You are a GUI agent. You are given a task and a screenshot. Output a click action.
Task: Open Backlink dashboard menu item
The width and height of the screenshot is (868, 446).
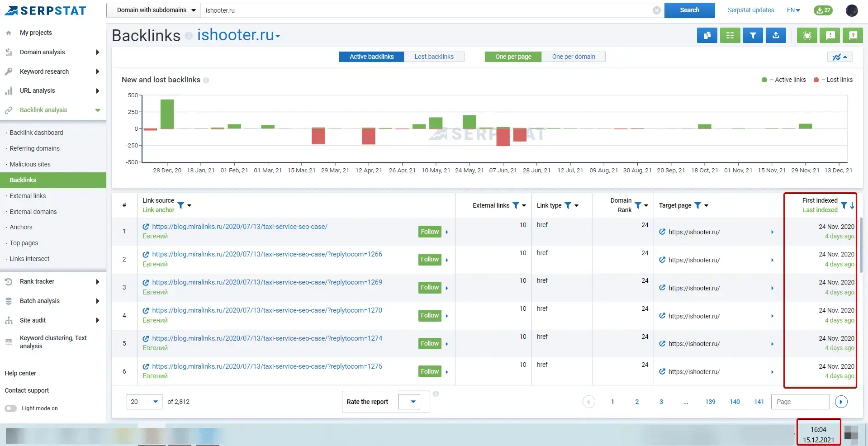(x=36, y=133)
